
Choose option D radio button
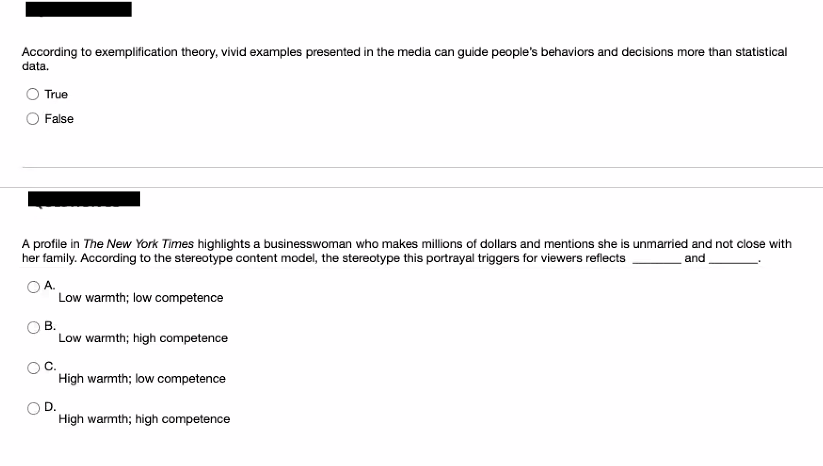34,408
